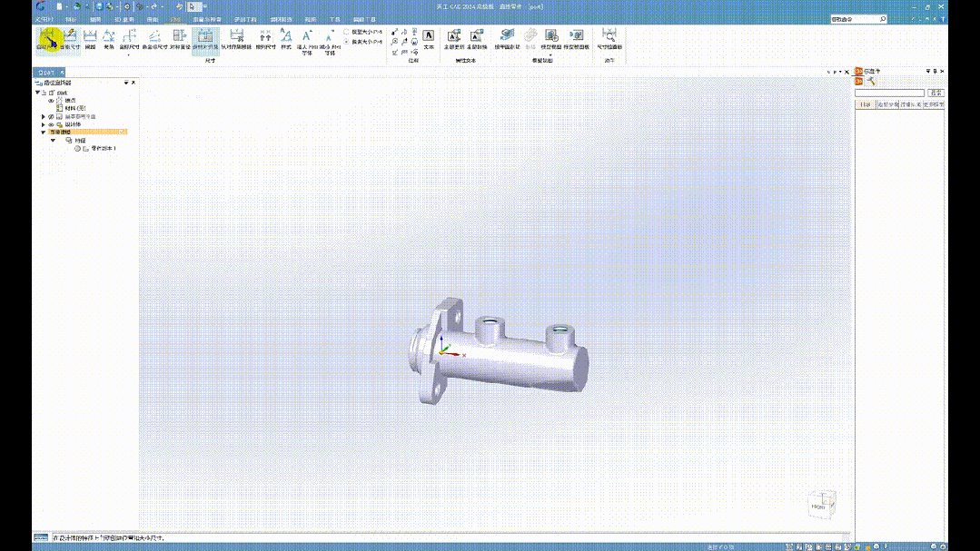Viewport: 980px width, 551px height.
Task: Click the view orientation cube
Action: pyautogui.click(x=820, y=502)
